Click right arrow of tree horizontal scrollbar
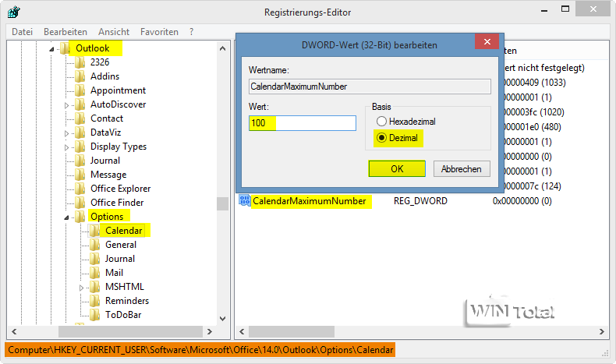 210,331
